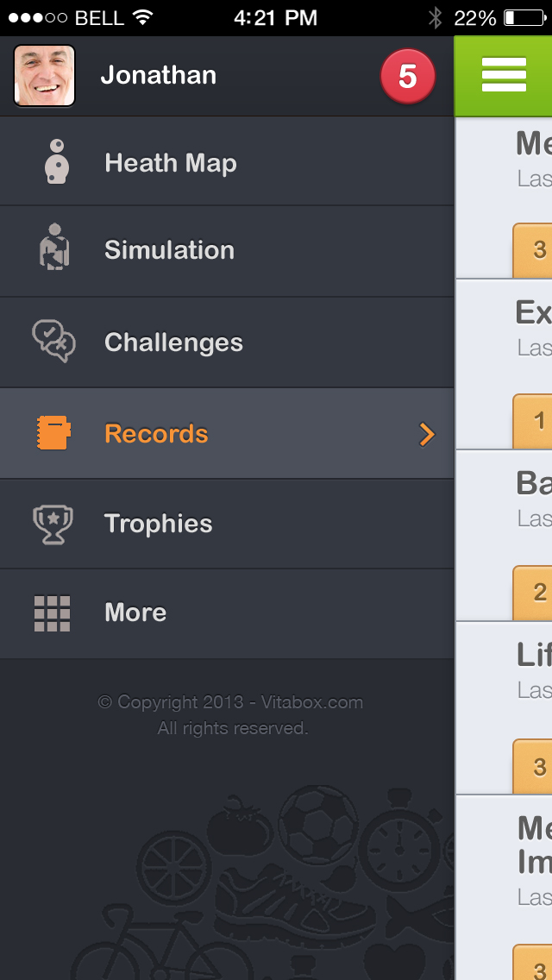The image size is (552, 980).
Task: Click the orange Records notebook icon
Action: [x=53, y=433]
